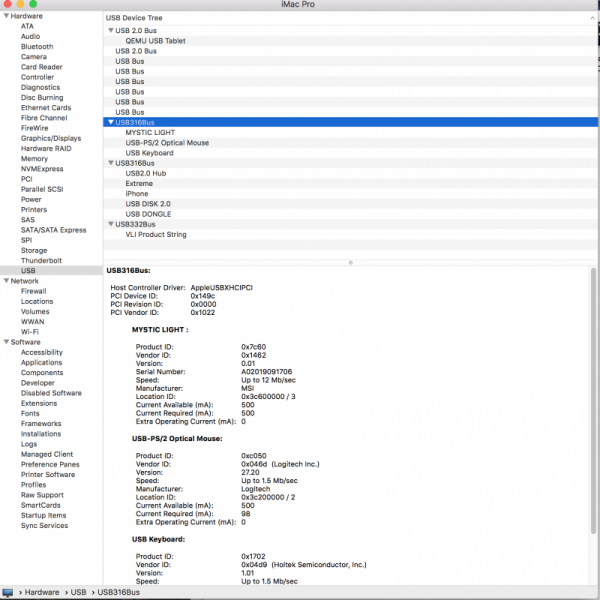Click the USB Device Tree column header
This screenshot has height=600, width=600.
tap(350, 18)
